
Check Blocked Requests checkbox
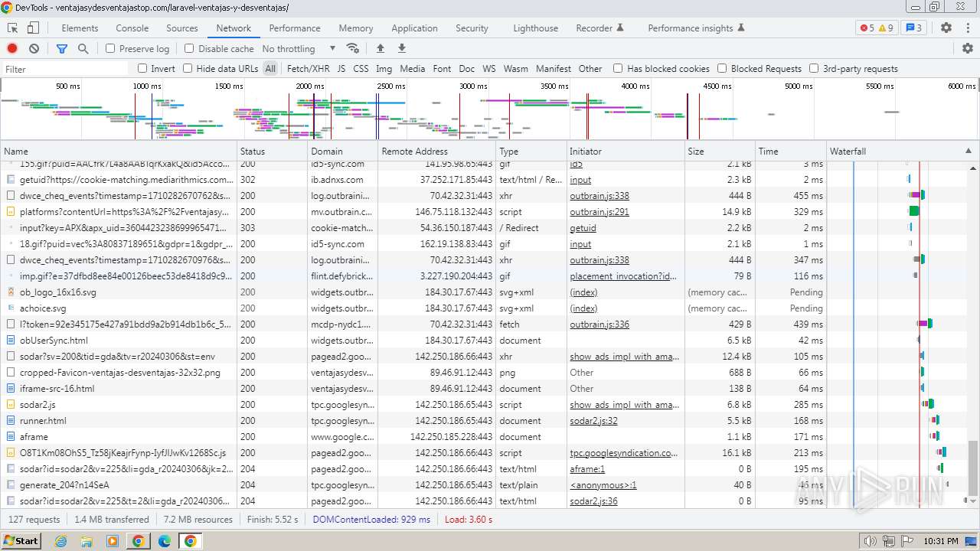722,68
